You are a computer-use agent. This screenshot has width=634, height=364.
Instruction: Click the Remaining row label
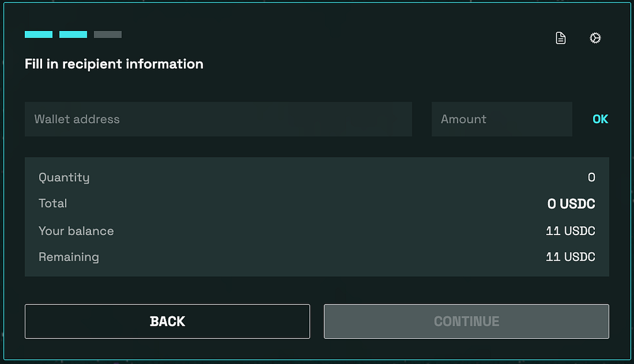[x=69, y=258]
